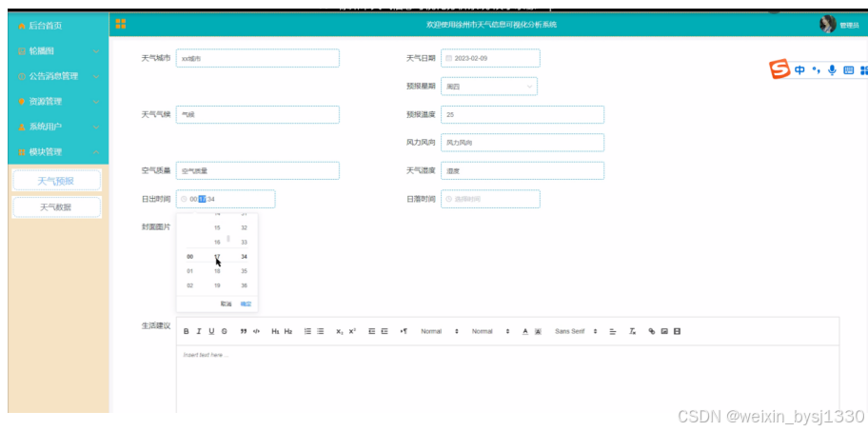868x431 pixels.
Task: Insert a blockquote with the quote icon
Action: click(244, 331)
